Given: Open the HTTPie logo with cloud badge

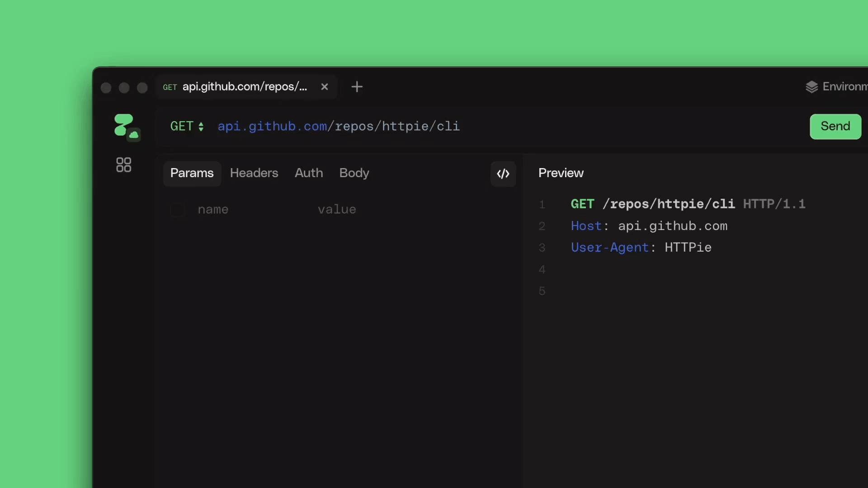Looking at the screenshot, I should point(127,127).
